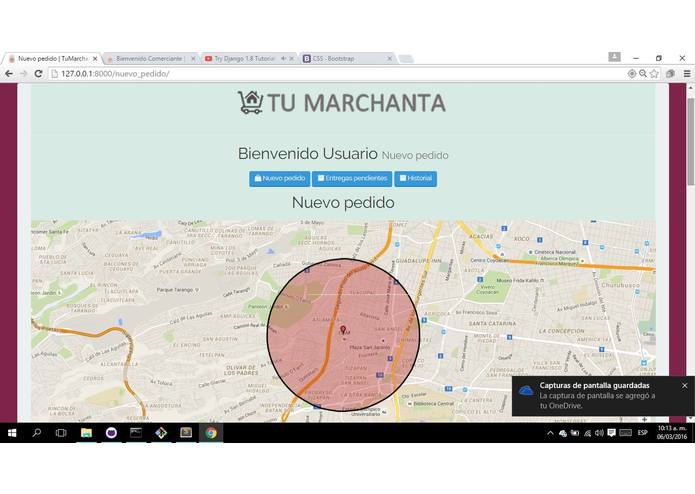
Task: Open the Windows Start menu
Action: point(12,433)
